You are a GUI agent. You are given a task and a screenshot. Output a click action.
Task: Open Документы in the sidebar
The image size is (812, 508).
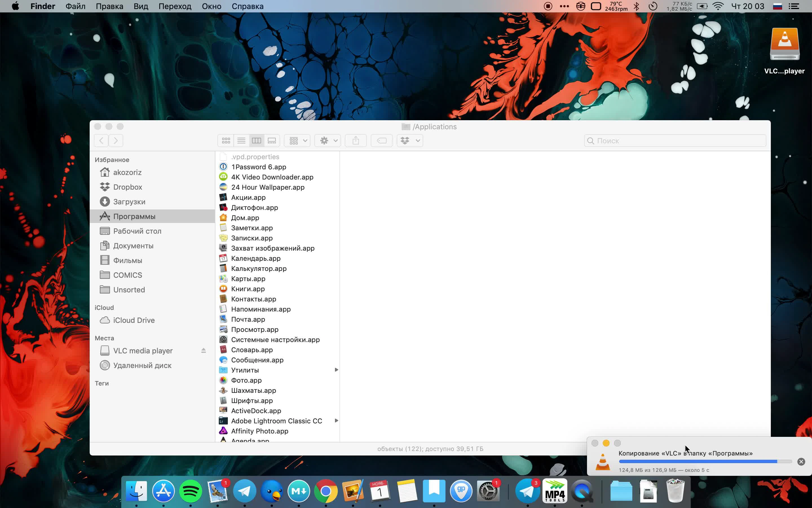(152, 246)
